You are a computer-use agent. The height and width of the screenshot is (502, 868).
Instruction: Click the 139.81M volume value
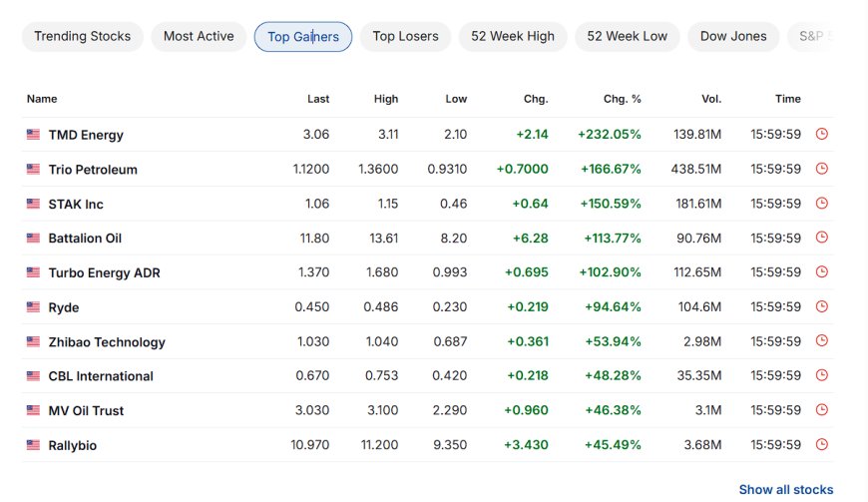697,135
